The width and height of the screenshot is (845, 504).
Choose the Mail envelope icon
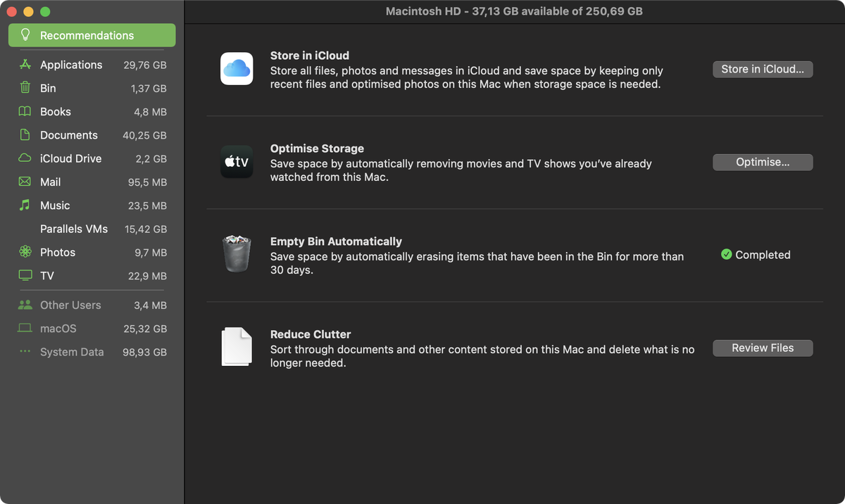coord(25,182)
